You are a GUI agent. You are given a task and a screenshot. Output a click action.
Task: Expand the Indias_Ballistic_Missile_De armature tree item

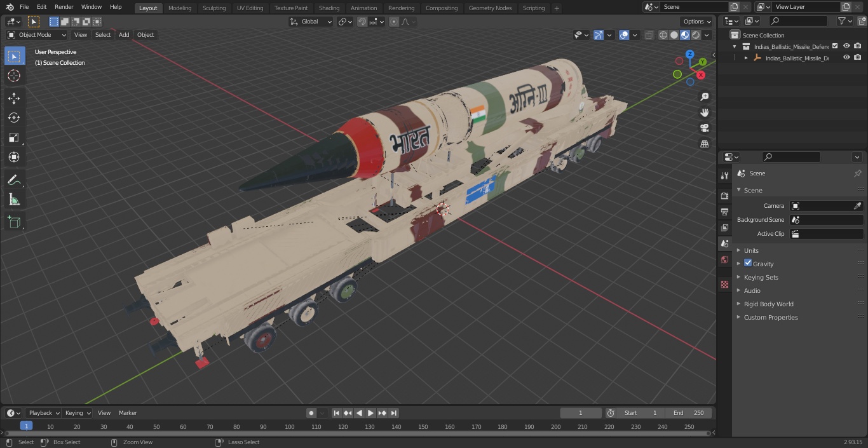746,58
